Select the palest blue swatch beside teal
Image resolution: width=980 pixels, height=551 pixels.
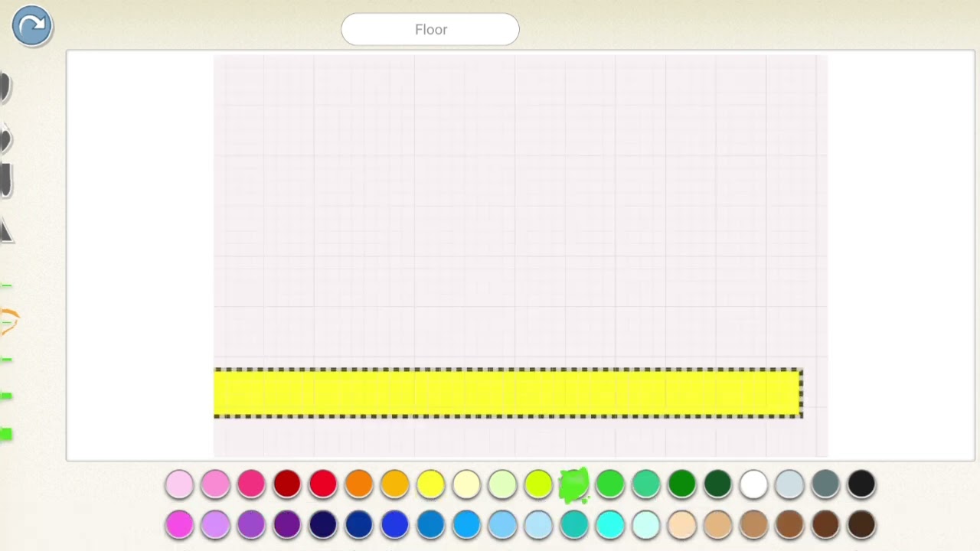tap(538, 525)
